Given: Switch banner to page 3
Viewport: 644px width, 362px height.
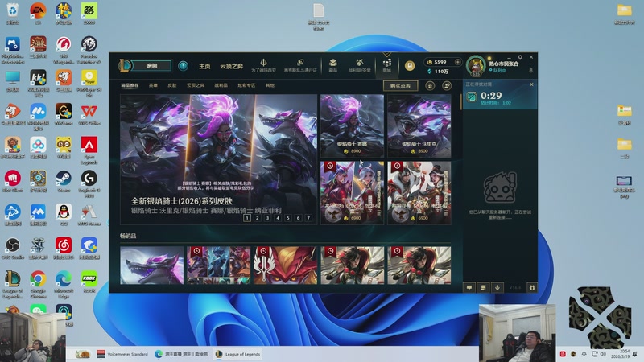Looking at the screenshot, I should (267, 218).
